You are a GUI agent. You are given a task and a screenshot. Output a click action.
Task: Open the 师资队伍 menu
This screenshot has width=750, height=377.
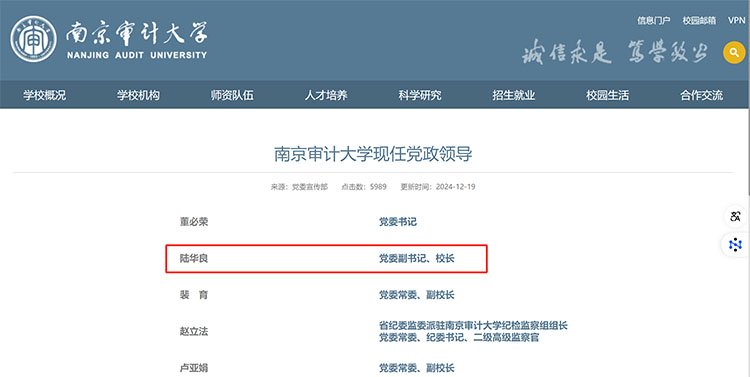(232, 95)
